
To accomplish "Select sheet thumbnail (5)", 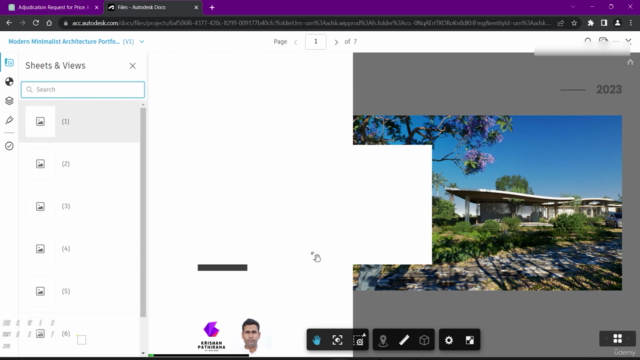I will click(x=40, y=291).
